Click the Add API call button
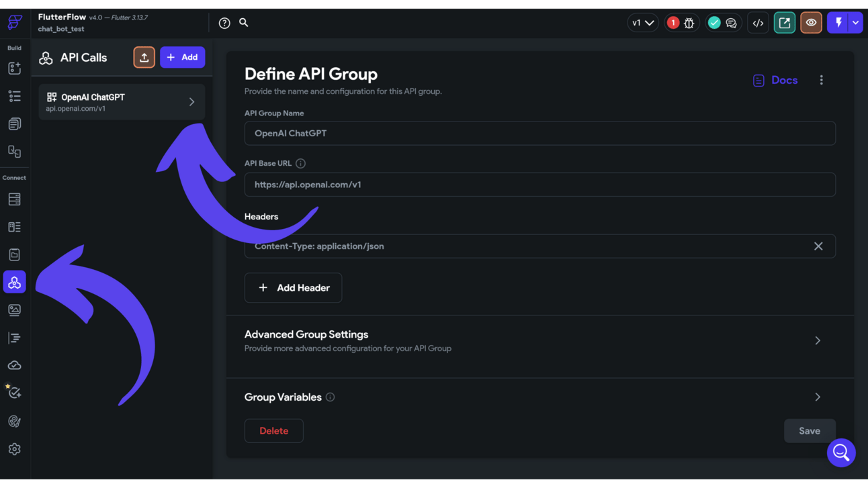This screenshot has height=488, width=868. (x=183, y=58)
